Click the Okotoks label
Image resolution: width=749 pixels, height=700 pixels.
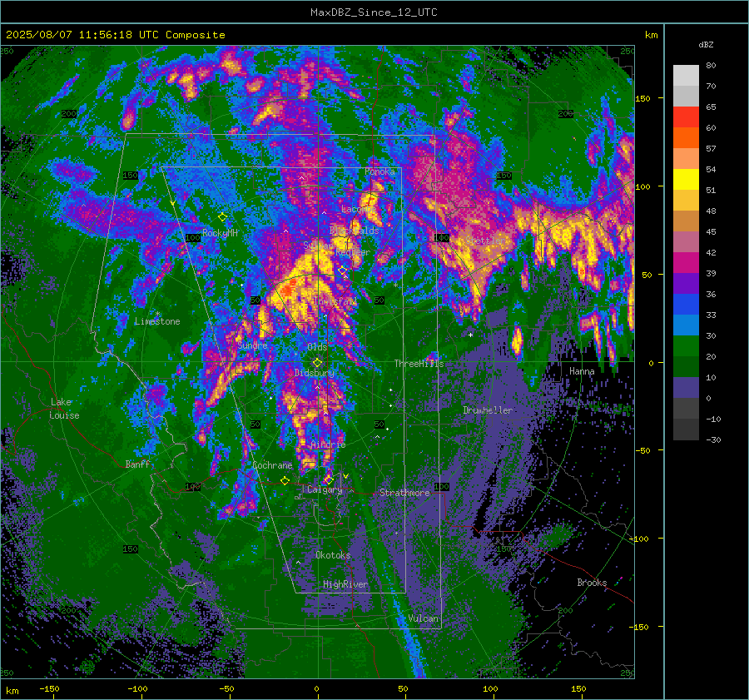pyautogui.click(x=333, y=555)
